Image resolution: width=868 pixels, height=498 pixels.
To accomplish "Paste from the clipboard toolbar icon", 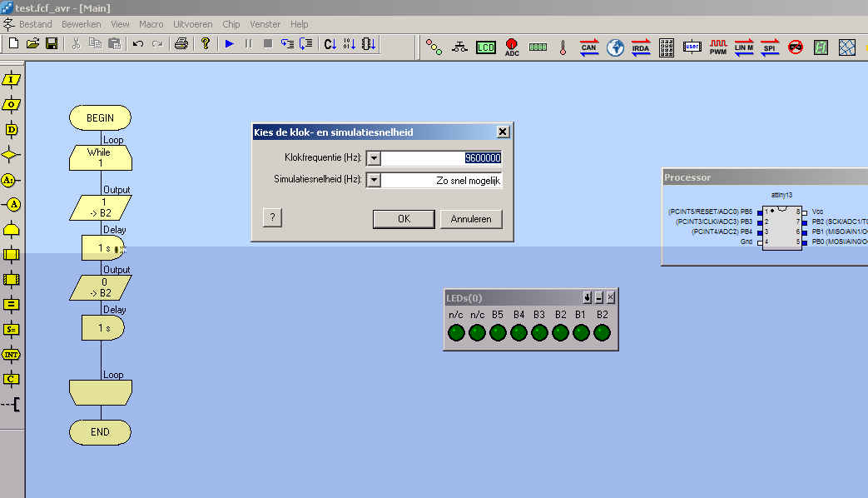I will [114, 44].
